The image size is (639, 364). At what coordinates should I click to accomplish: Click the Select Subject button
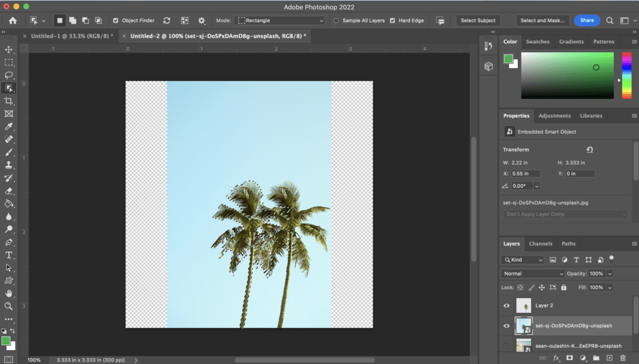(478, 21)
